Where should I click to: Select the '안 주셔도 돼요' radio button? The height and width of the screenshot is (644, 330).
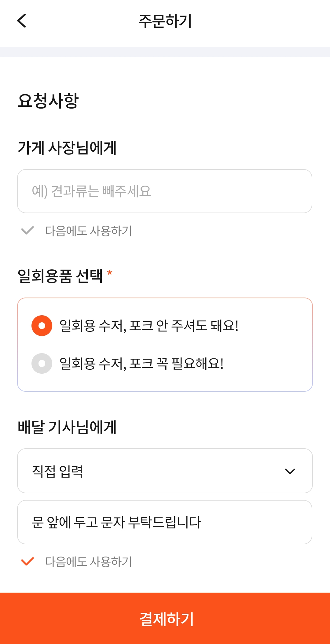coord(42,326)
